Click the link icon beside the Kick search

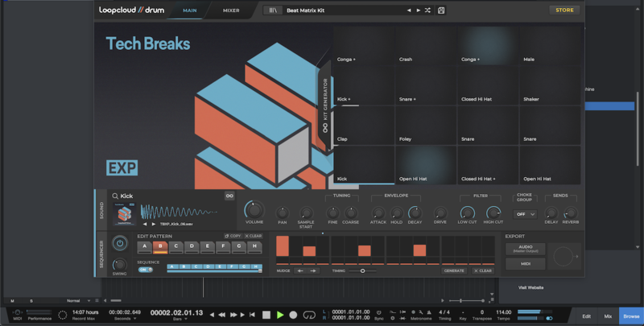tap(229, 196)
